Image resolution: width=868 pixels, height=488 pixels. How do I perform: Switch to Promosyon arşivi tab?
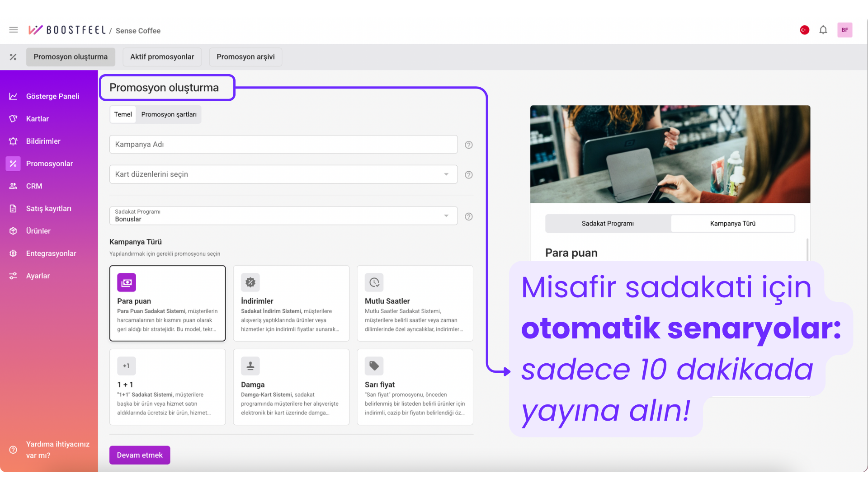point(245,57)
